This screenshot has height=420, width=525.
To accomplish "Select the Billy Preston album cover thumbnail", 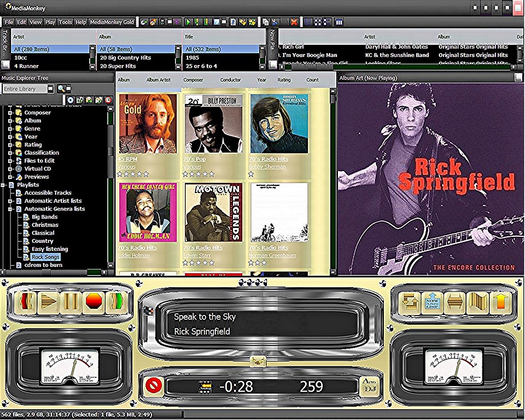I will point(214,124).
